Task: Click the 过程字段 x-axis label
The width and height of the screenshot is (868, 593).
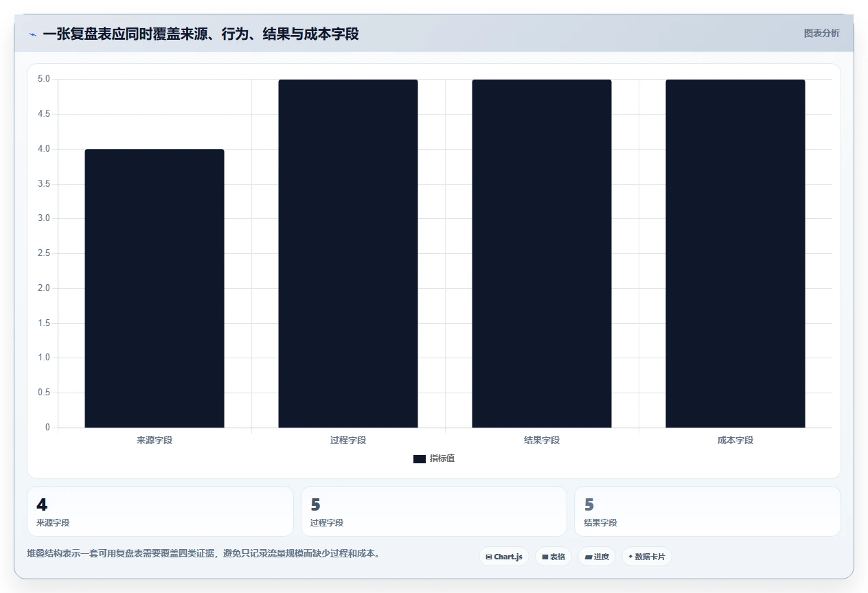Action: click(348, 440)
